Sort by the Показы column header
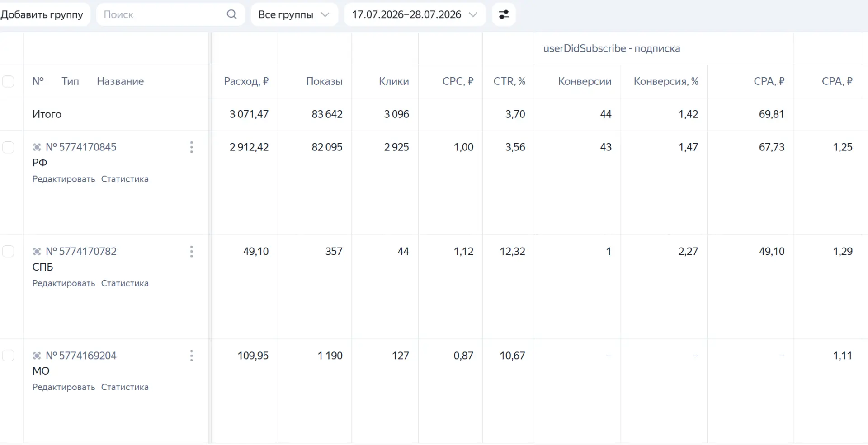The image size is (868, 445). point(324,81)
